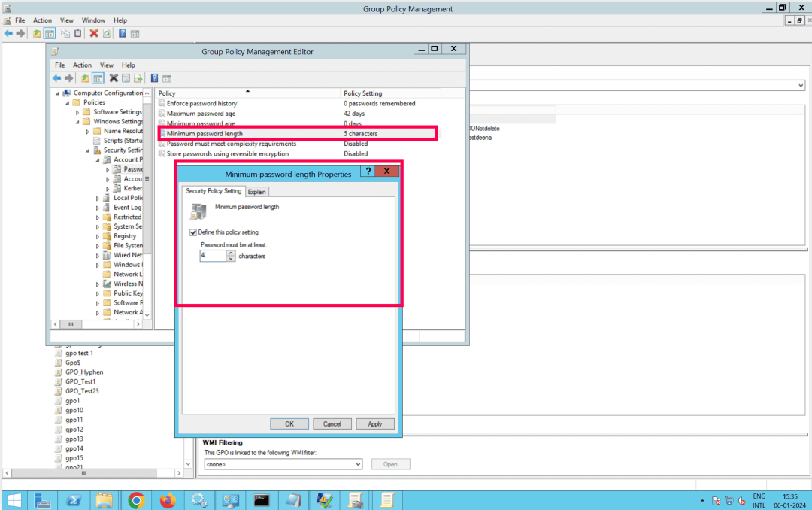This screenshot has width=812, height=510.
Task: Click the Export List icon in Editor toolbar
Action: (x=138, y=78)
